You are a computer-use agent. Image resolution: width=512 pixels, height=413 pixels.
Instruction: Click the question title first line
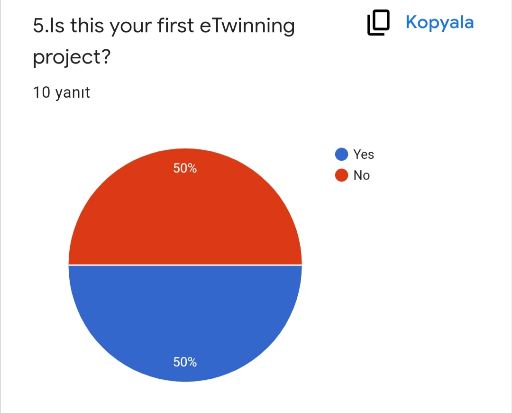coord(164,26)
